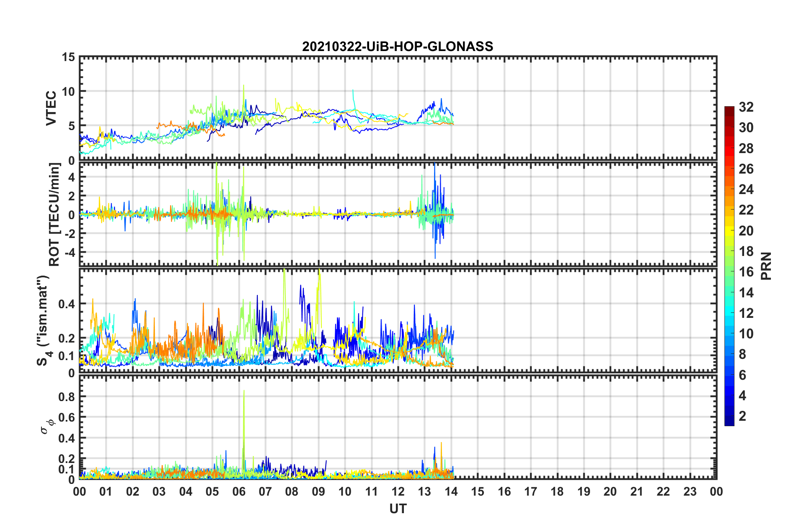Viewport: 796px width, 532px height.
Task: Click tick label 11 on UT axis
Action: point(372,491)
